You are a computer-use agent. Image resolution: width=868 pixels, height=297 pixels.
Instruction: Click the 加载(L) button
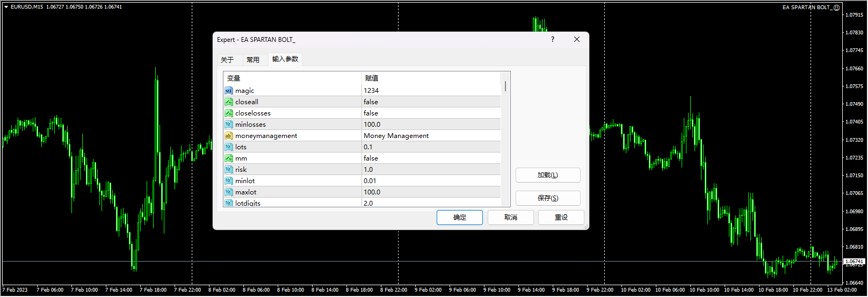tap(547, 175)
